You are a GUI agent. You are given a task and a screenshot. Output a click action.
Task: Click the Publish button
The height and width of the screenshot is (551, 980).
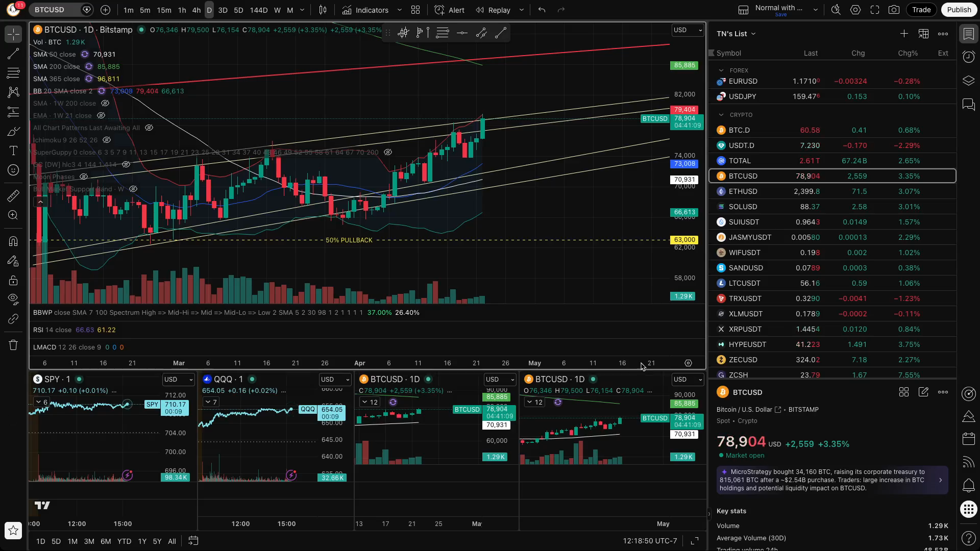(959, 10)
